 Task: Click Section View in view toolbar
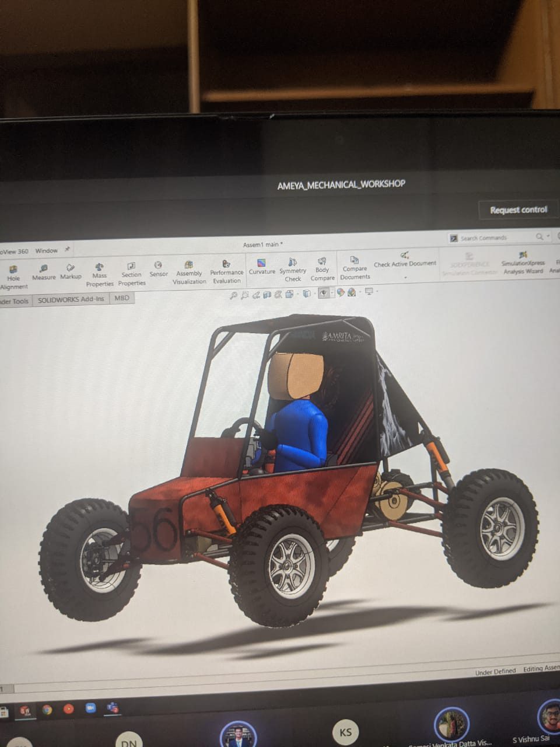pos(267,294)
